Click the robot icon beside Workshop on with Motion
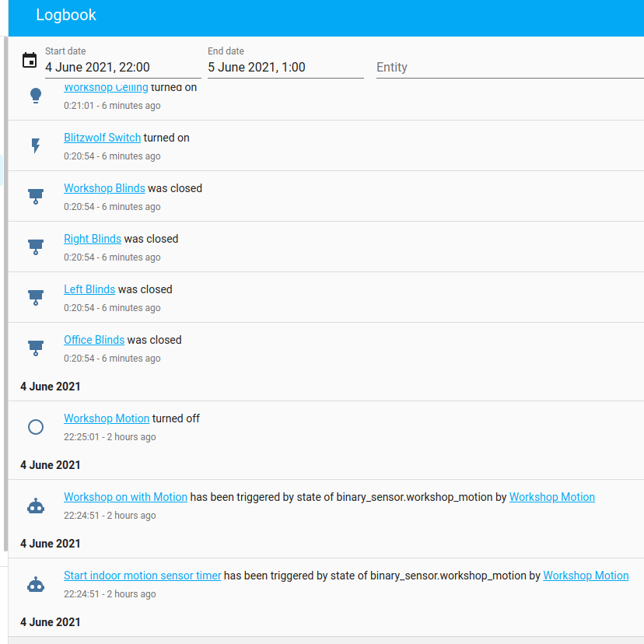 [35, 506]
